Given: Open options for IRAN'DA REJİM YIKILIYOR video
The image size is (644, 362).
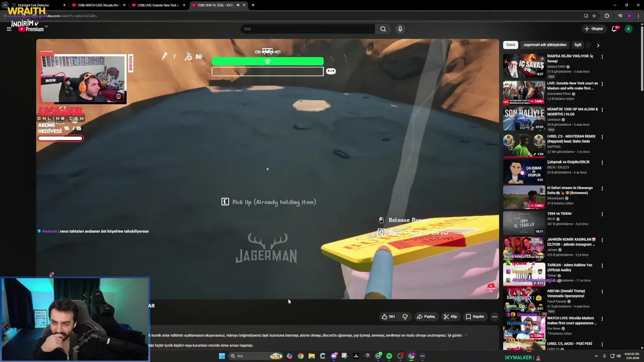Looking at the screenshot, I should tap(602, 57).
